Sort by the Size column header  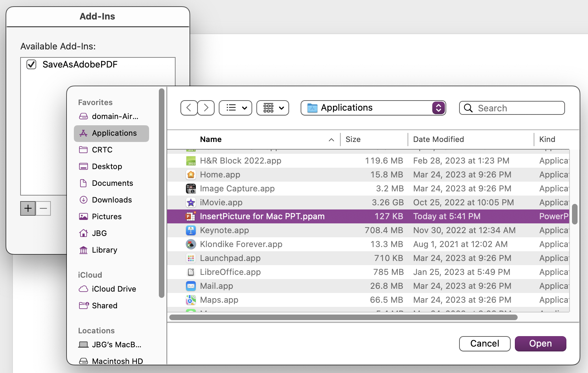(353, 139)
